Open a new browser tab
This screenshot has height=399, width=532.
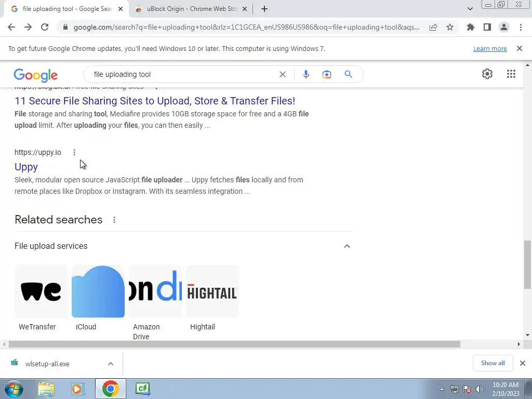(x=264, y=9)
